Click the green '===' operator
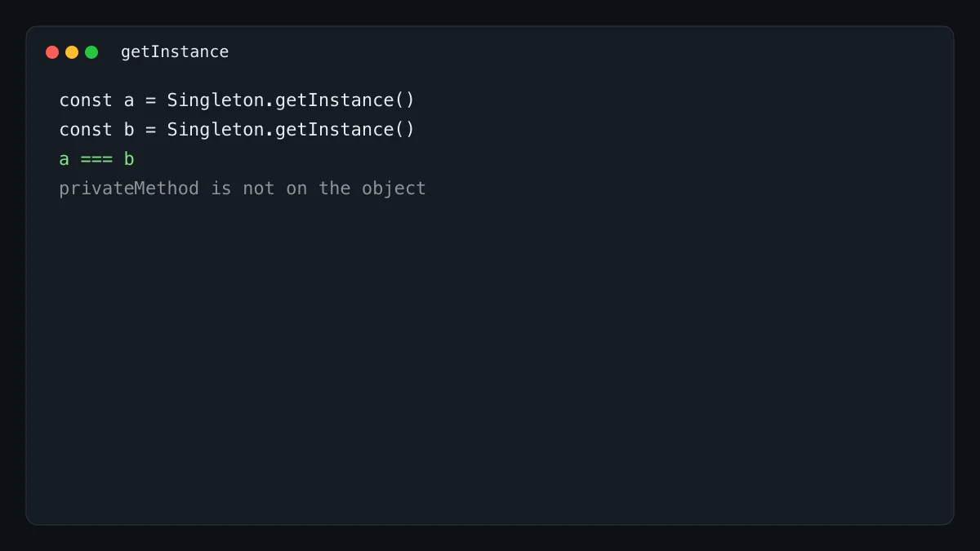This screenshot has height=551, width=980. click(96, 159)
